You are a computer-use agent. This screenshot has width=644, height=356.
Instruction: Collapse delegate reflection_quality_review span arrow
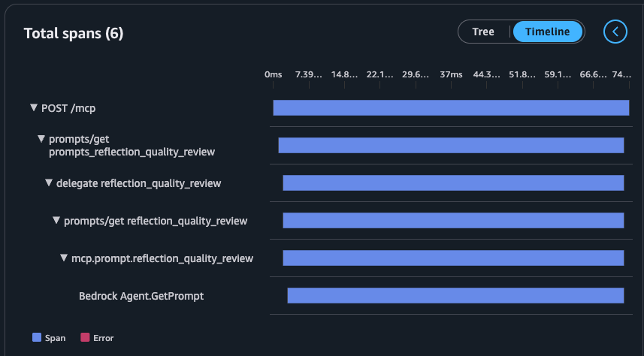click(49, 183)
